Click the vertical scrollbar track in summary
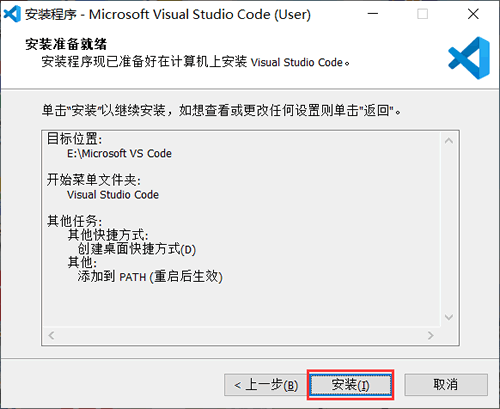The height and width of the screenshot is (409, 500). [449, 229]
